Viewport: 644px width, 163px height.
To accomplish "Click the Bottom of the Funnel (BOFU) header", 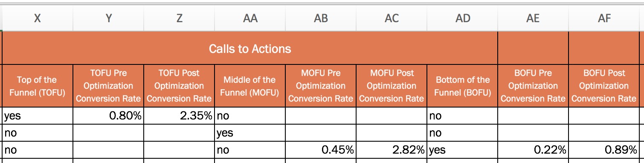I will (462, 86).
